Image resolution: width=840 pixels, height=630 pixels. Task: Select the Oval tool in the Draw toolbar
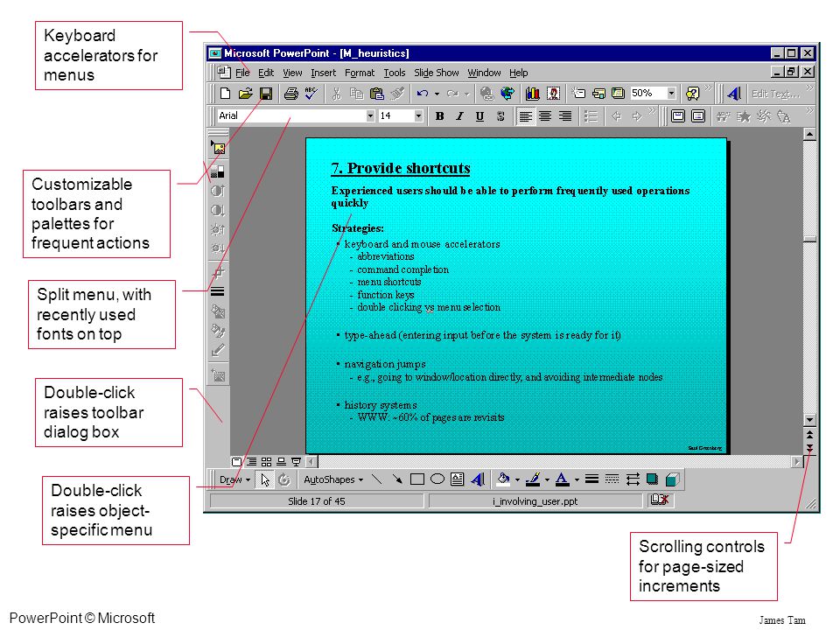tap(437, 479)
